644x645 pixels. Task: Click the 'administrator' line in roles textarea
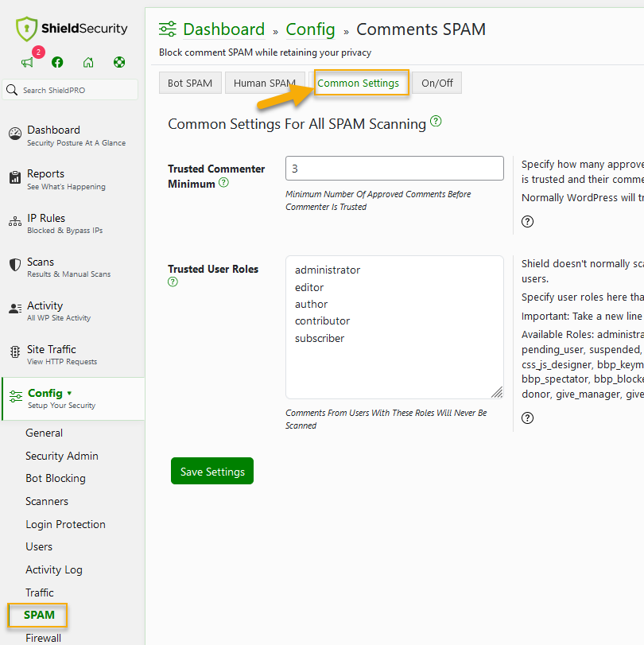point(328,270)
